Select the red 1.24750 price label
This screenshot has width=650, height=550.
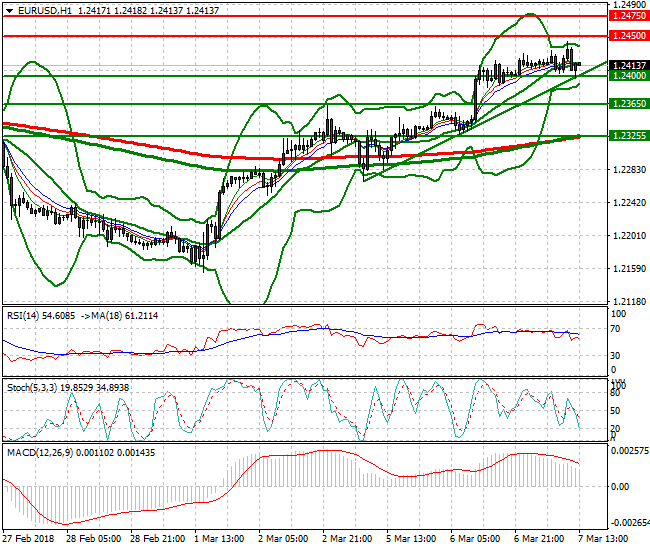tap(628, 16)
